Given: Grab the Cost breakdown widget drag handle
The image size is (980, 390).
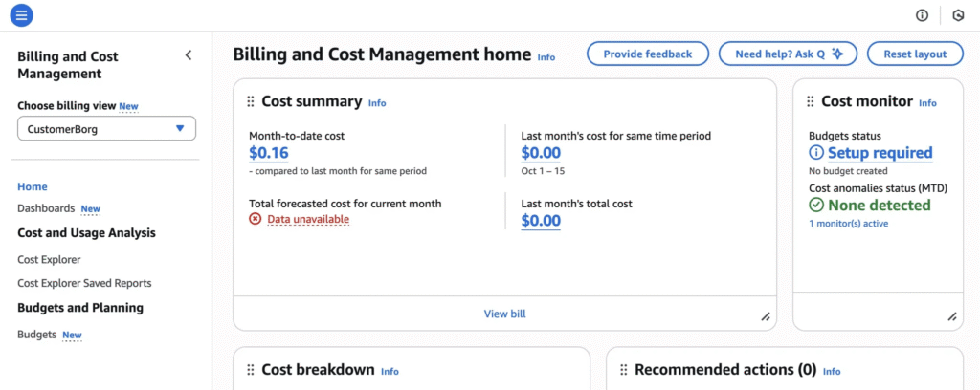Looking at the screenshot, I should (x=251, y=370).
